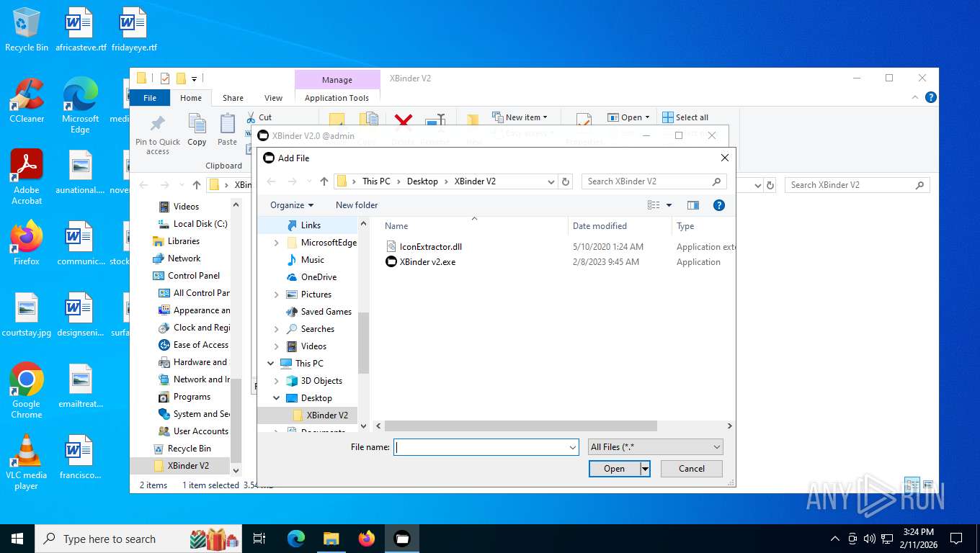This screenshot has width=980, height=553.
Task: Click Copy in Explorer ribbon
Action: pyautogui.click(x=197, y=130)
